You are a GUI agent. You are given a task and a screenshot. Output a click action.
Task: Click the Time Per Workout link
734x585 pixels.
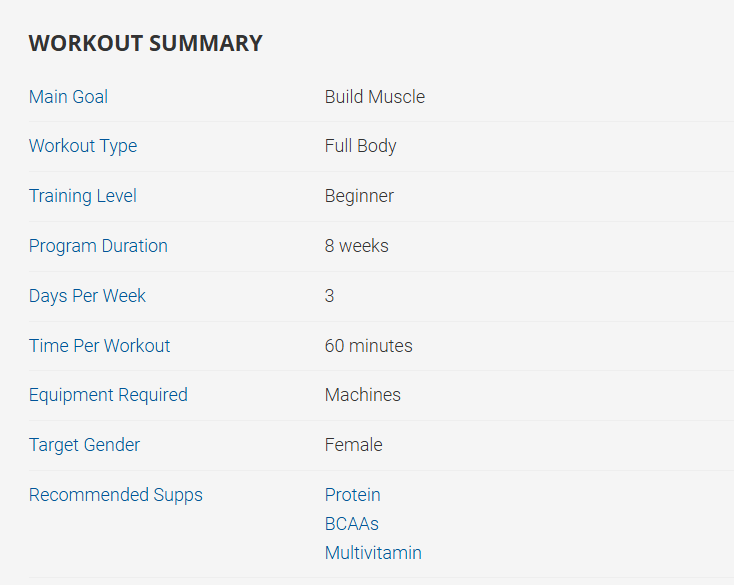[x=99, y=346]
